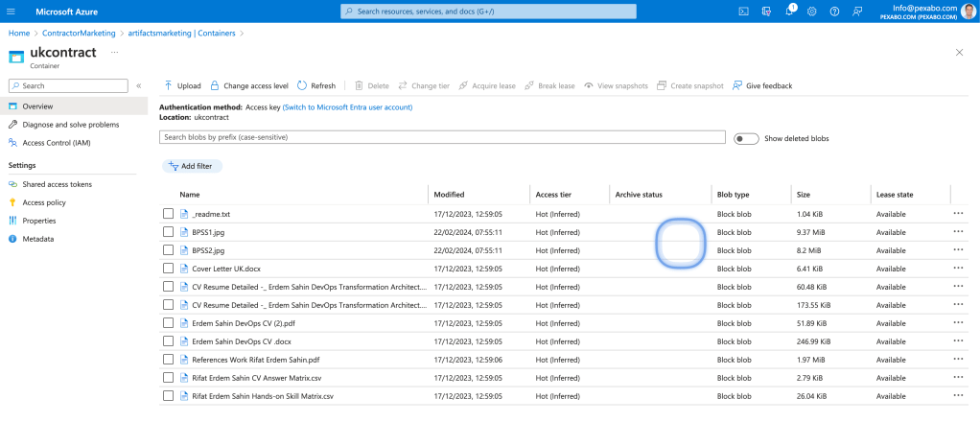Open the notifications bell
The height and width of the screenshot is (446, 980).
[789, 12]
